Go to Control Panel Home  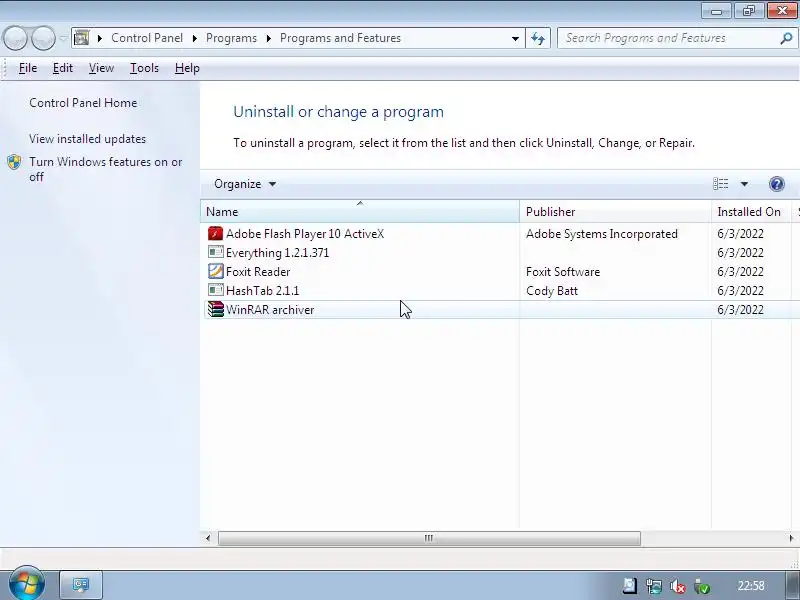coord(83,103)
